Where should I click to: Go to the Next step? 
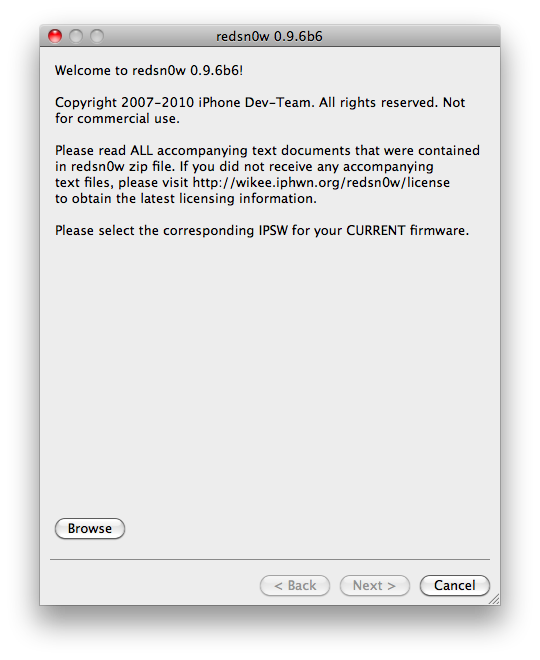click(375, 585)
